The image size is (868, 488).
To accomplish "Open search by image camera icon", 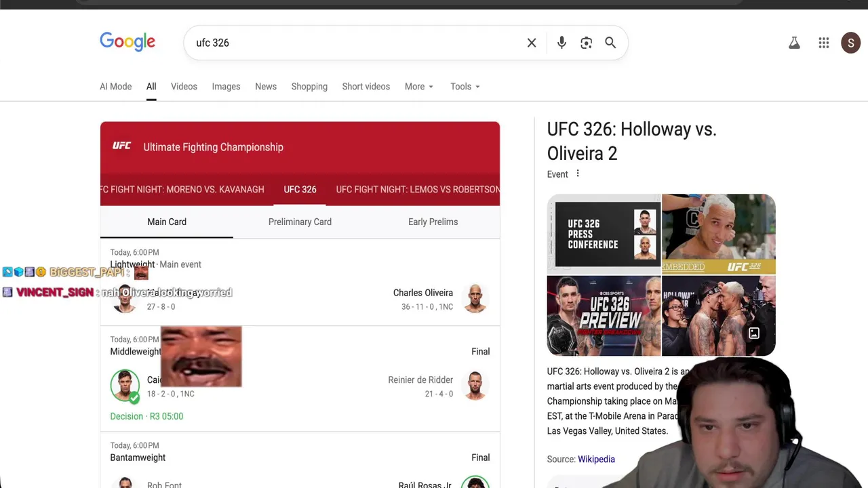I will [587, 43].
